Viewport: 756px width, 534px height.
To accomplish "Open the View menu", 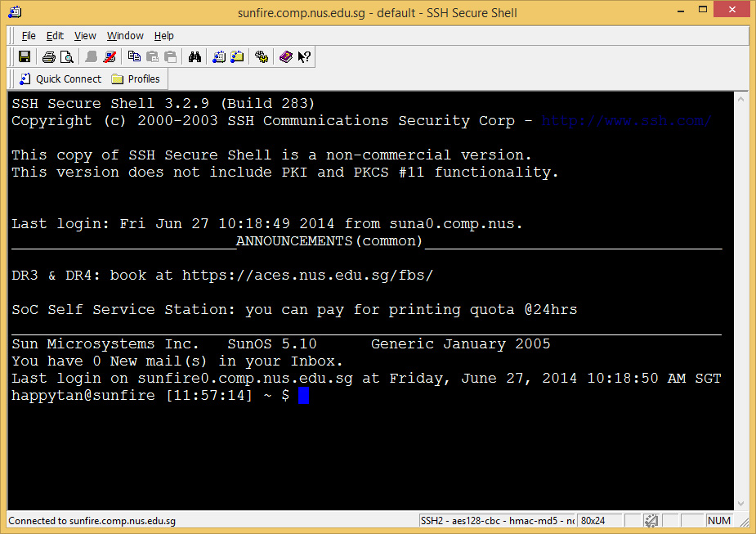I will point(85,36).
